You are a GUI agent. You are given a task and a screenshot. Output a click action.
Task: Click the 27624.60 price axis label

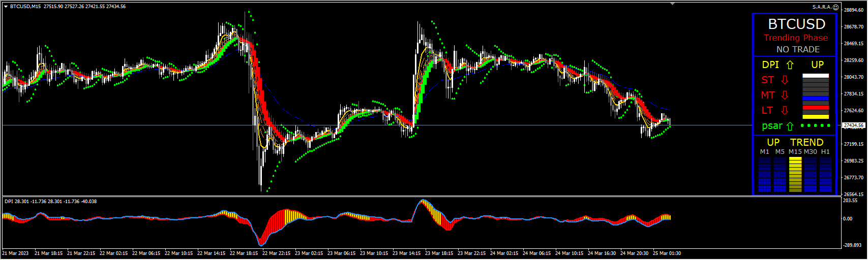(x=854, y=111)
